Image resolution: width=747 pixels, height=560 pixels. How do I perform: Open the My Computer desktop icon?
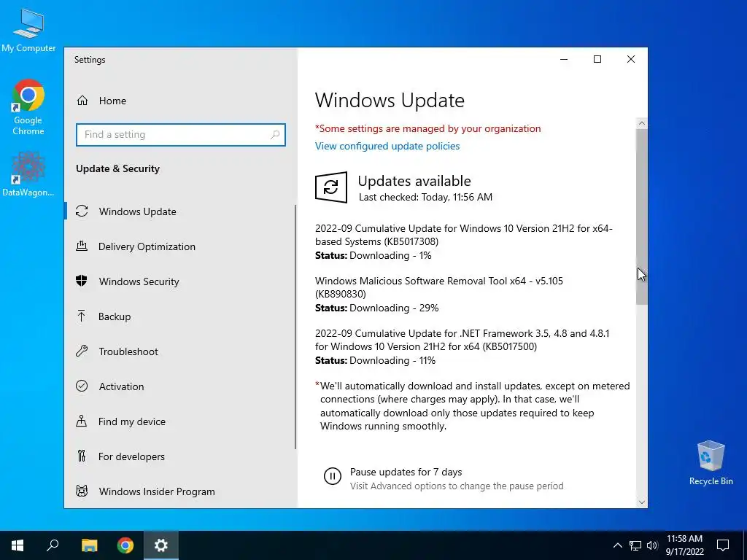tap(28, 29)
